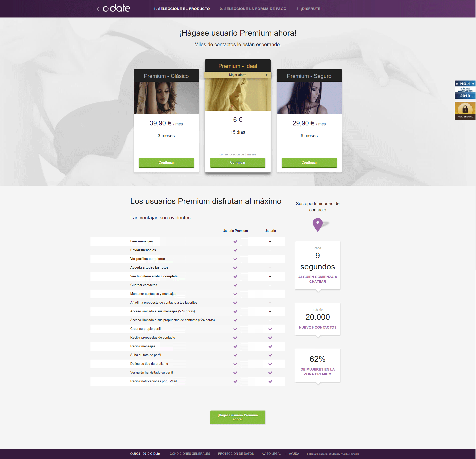476x459 pixels.
Task: Click the 62% de mujeres stat card
Action: click(x=318, y=365)
